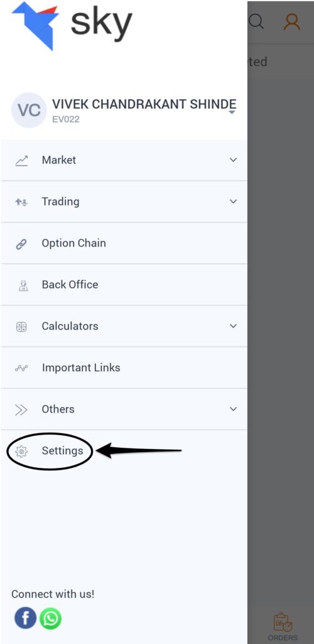This screenshot has width=314, height=644.
Task: Open the Facebook page icon
Action: [x=25, y=618]
